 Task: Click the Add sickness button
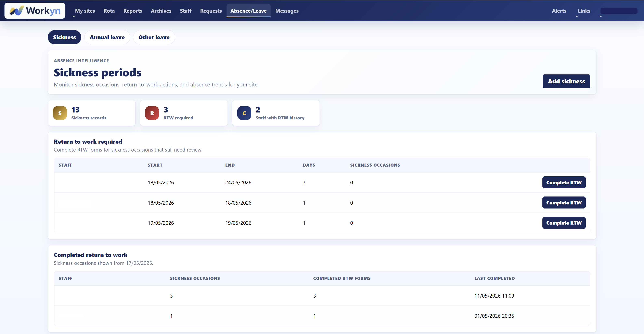point(566,81)
